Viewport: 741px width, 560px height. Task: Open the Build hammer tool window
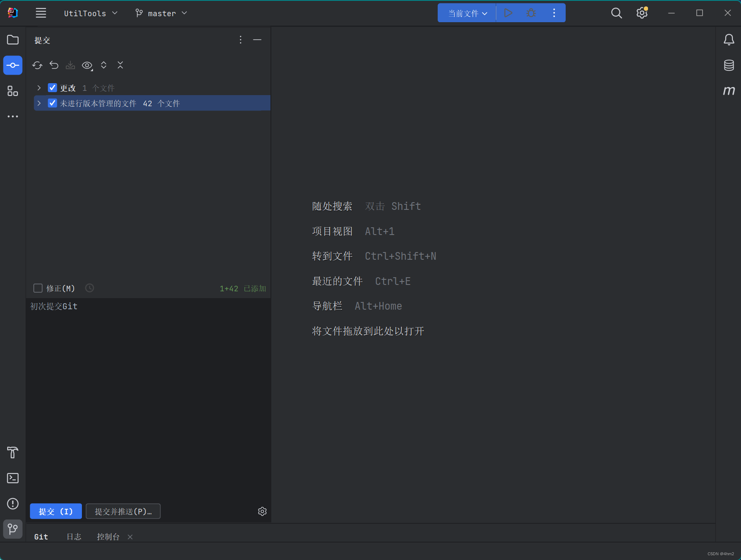click(13, 453)
